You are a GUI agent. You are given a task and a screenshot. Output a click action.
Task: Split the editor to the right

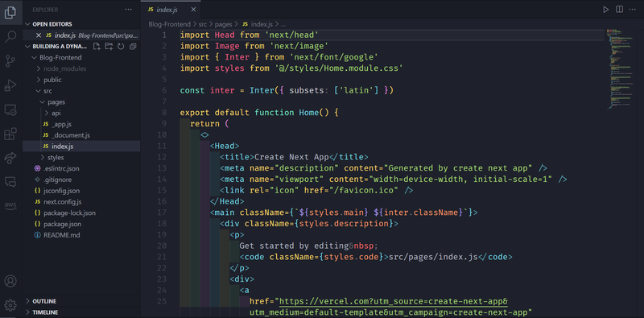[x=619, y=10]
